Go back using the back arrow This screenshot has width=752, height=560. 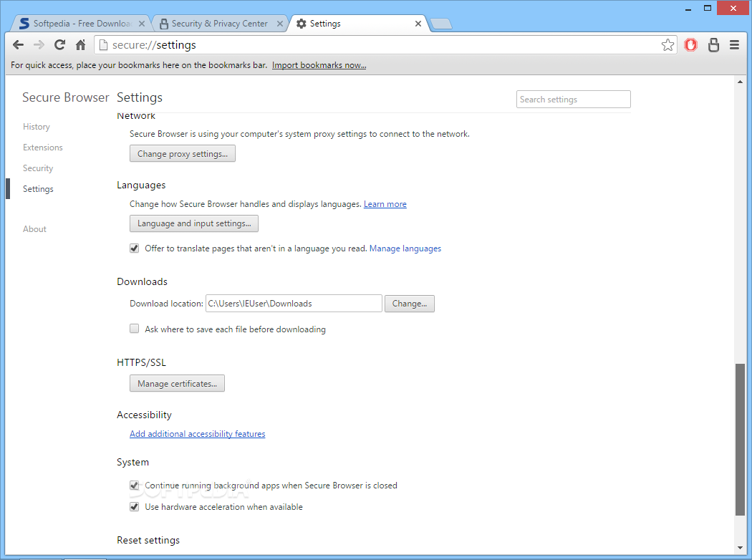(x=18, y=45)
